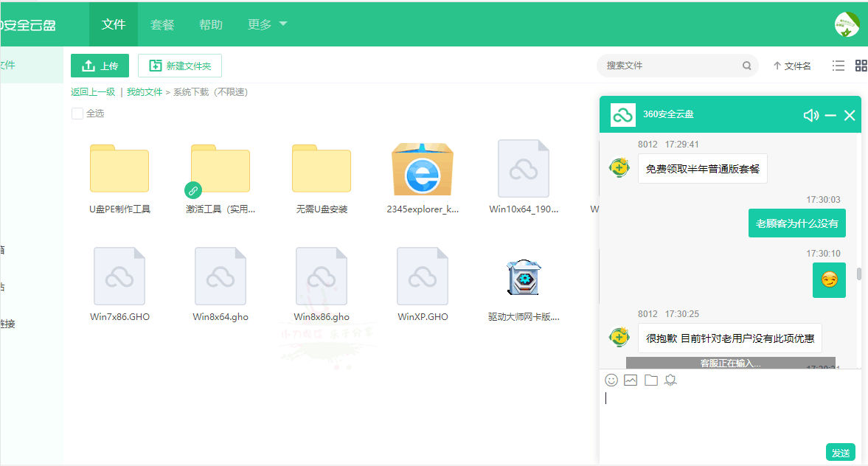Check the 全选 select-all checkbox
868x466 pixels.
[77, 113]
